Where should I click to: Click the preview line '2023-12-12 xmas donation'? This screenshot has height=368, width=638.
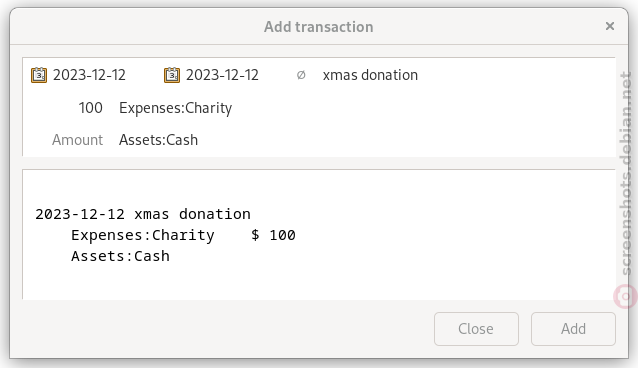tap(143, 214)
